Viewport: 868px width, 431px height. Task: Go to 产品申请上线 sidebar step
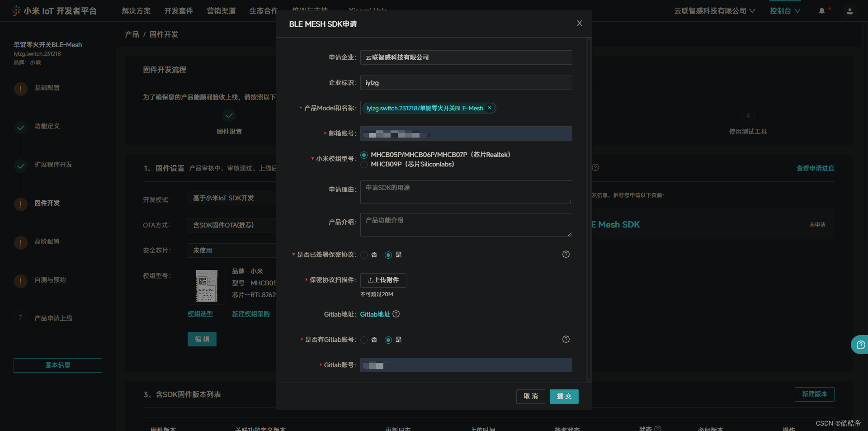point(53,318)
